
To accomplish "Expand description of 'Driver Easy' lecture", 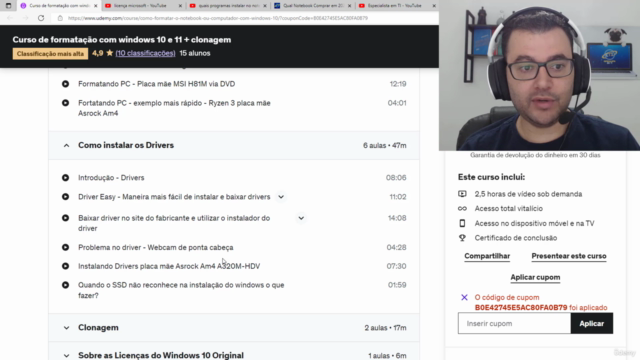I will tap(281, 197).
